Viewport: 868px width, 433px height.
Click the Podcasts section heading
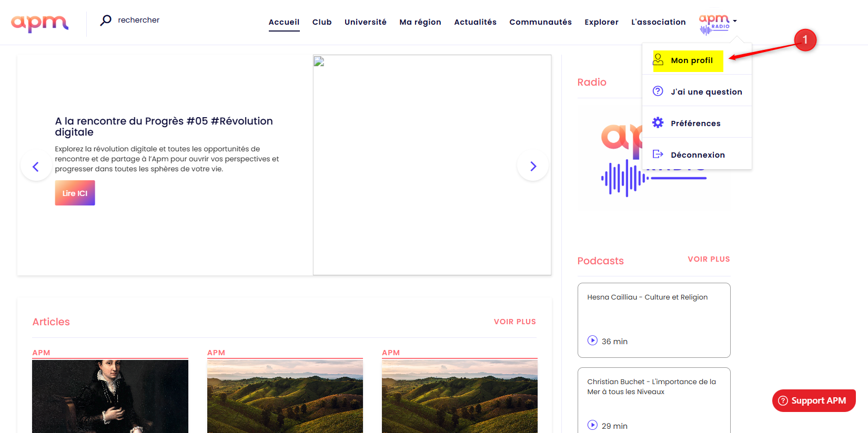click(x=600, y=261)
